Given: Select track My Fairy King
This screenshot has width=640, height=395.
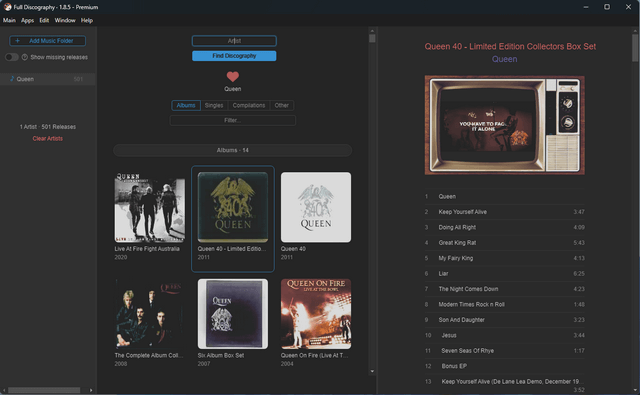Looking at the screenshot, I should [x=504, y=258].
